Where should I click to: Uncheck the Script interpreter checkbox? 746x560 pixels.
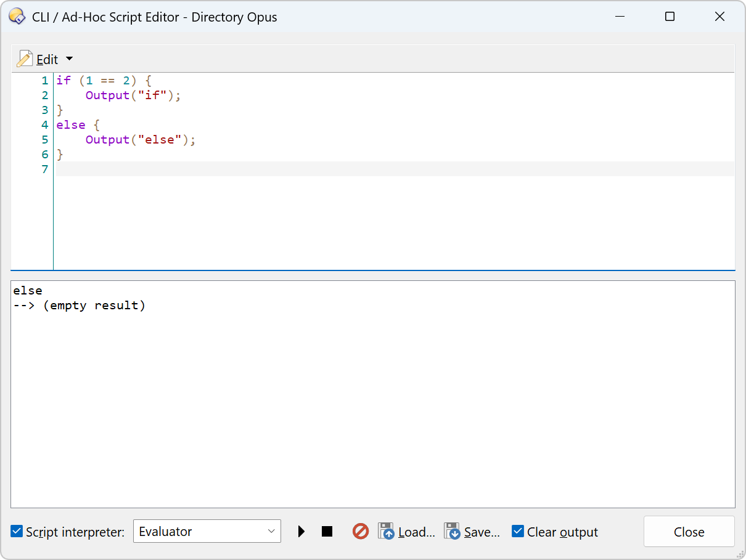point(17,532)
